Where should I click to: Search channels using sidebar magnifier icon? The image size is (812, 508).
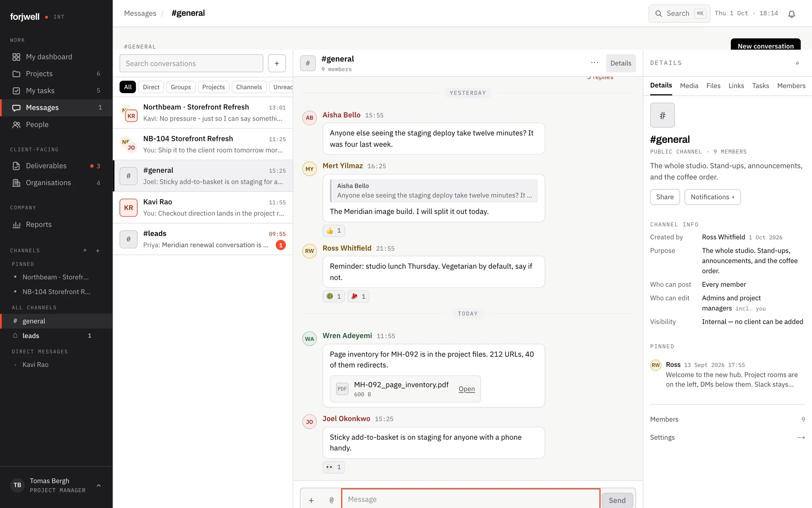85,251
